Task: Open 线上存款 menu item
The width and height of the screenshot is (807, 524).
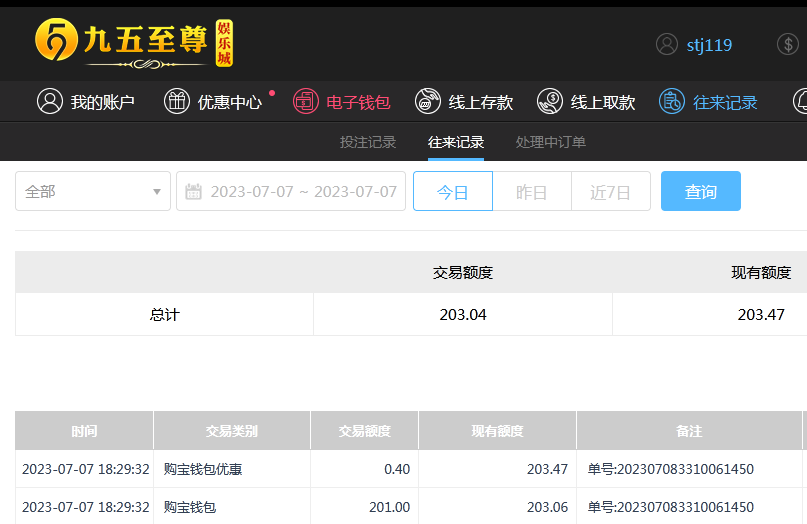Action: (x=481, y=102)
